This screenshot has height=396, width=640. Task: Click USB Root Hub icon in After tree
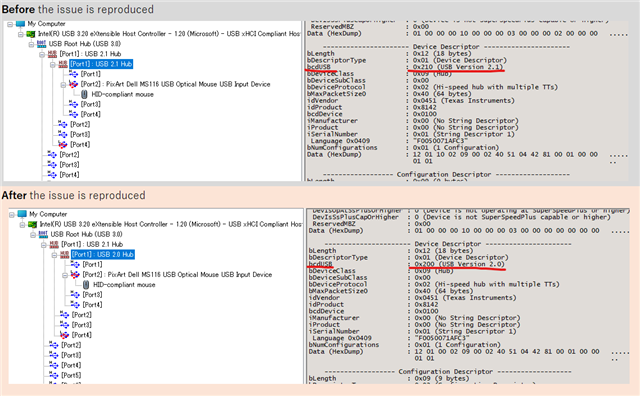pyautogui.click(x=43, y=234)
